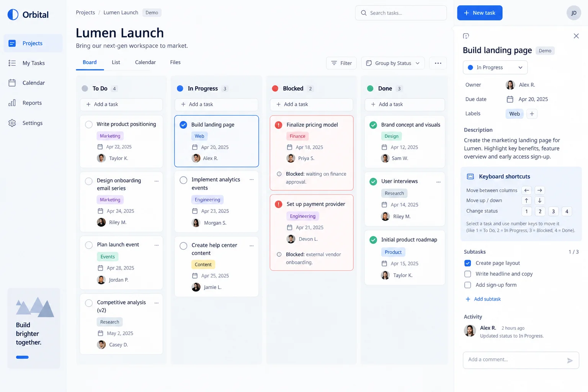Open the Group by Status dropdown
The height and width of the screenshot is (392, 588).
click(x=393, y=63)
